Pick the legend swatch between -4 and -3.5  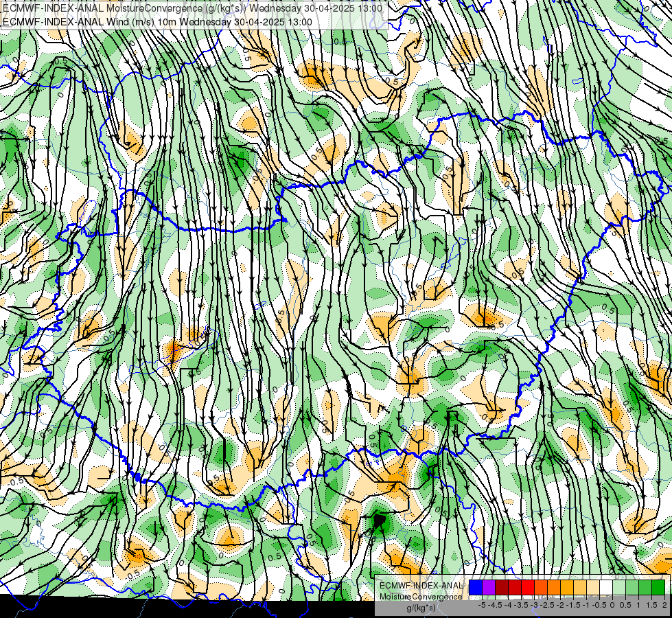(x=515, y=587)
